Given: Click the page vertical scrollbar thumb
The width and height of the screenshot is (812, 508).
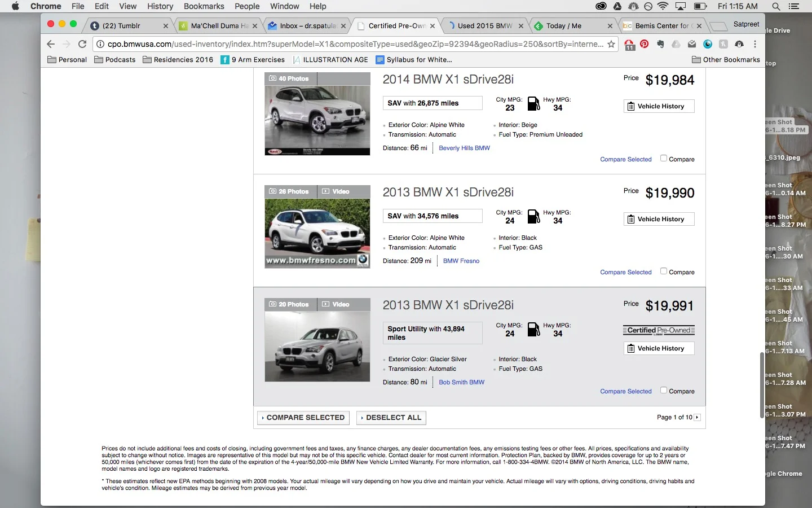Looking at the screenshot, I should pos(762,385).
